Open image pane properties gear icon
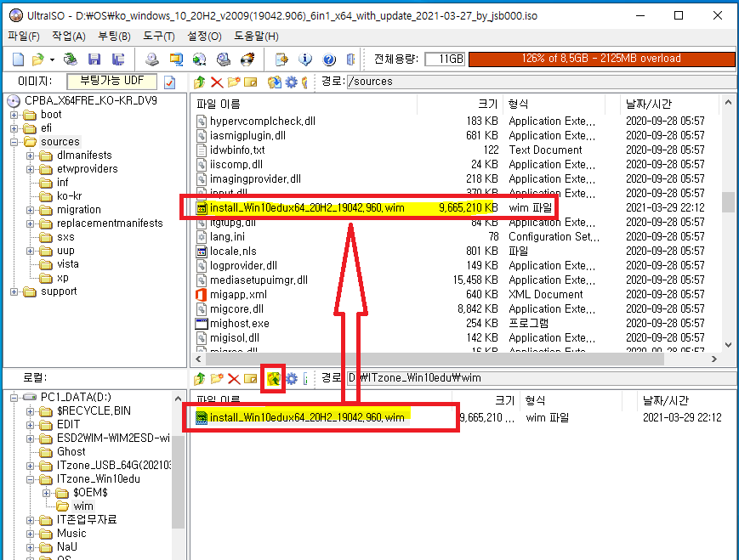This screenshot has width=739, height=560. [292, 82]
